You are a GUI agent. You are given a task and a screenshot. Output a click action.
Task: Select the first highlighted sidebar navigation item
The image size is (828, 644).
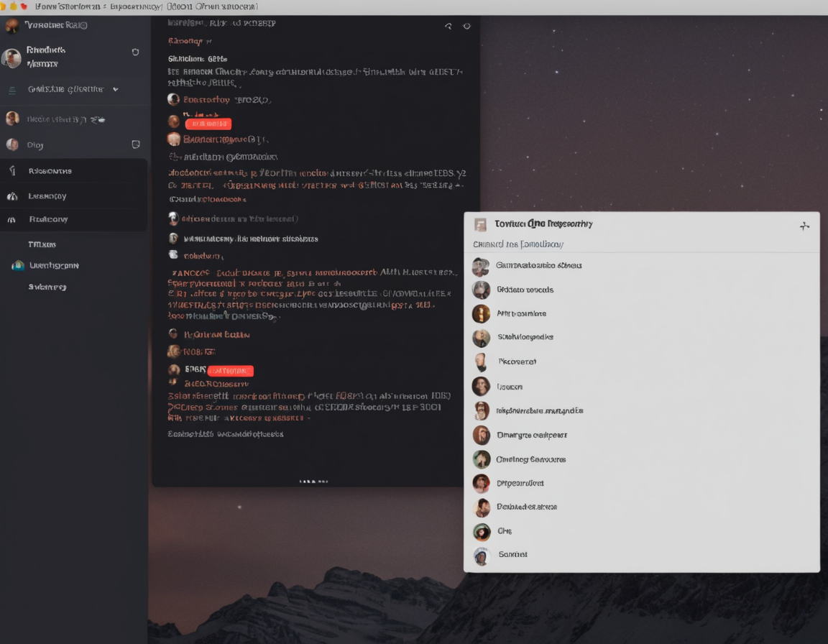(50, 171)
